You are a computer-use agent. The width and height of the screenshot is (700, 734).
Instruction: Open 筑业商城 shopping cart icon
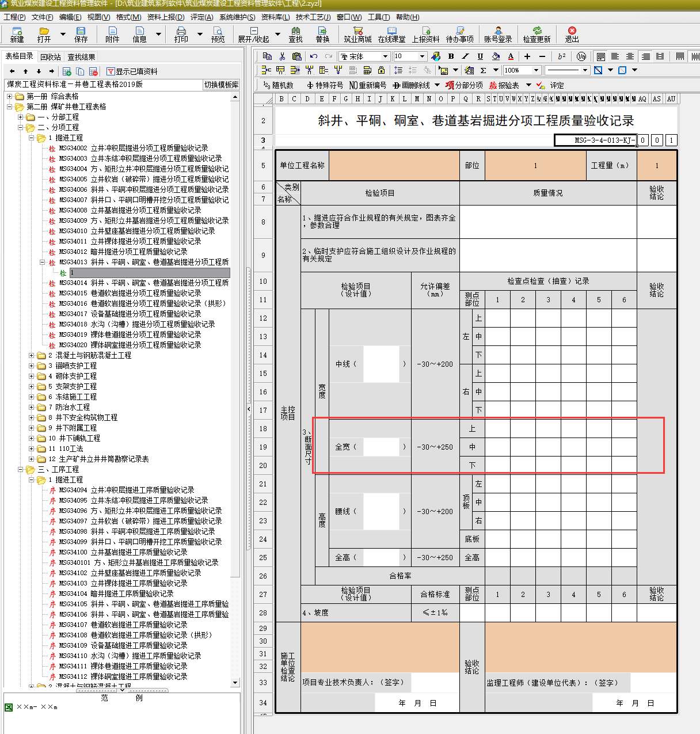(357, 34)
